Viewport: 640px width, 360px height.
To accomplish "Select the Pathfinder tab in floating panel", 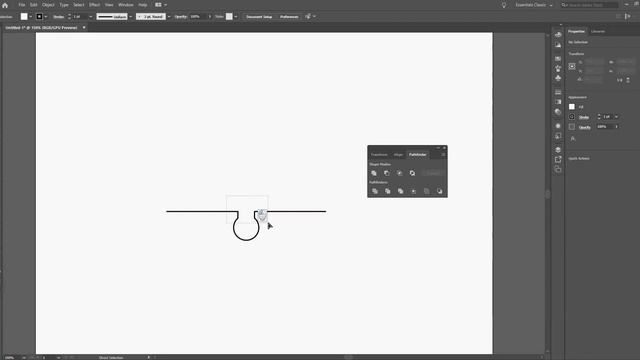I will (418, 155).
